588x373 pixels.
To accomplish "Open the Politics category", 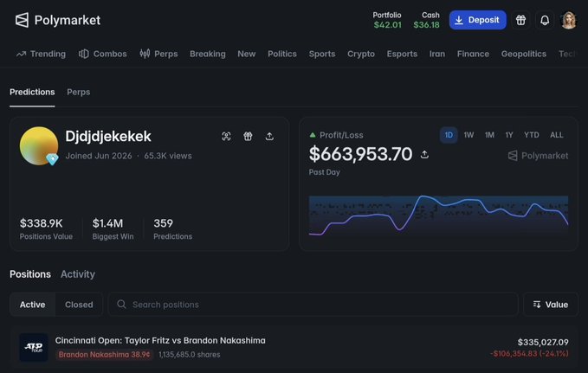I will point(282,54).
